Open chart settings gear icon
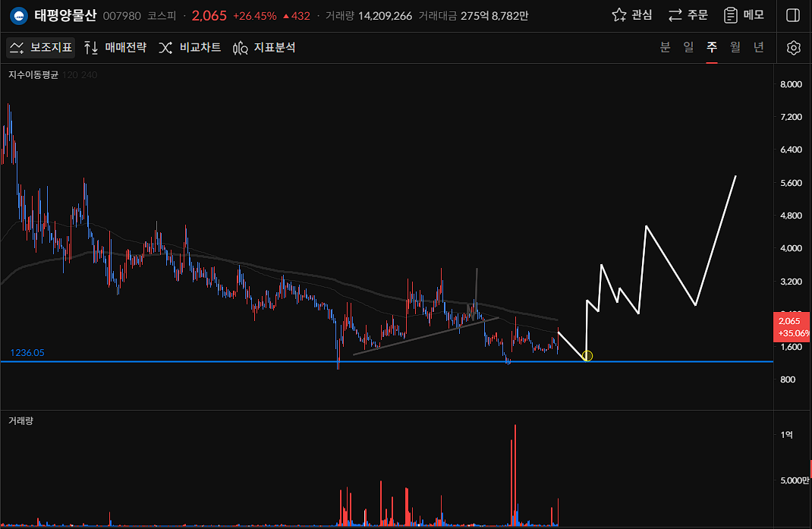This screenshot has width=812, height=529. 793,48
